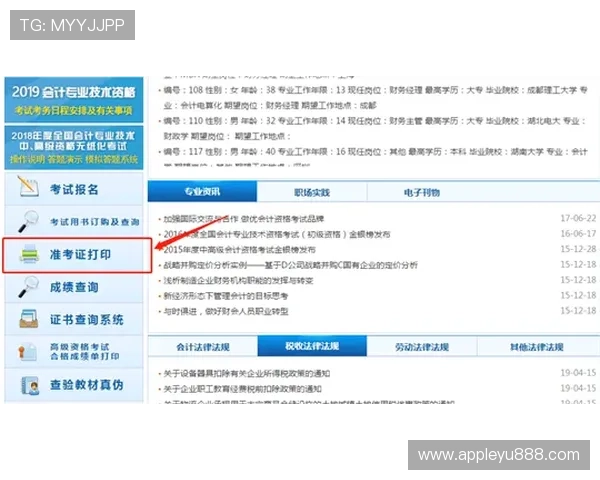Switch to the 其他法律法规 tab
This screenshot has width=600, height=480.
coord(536,347)
